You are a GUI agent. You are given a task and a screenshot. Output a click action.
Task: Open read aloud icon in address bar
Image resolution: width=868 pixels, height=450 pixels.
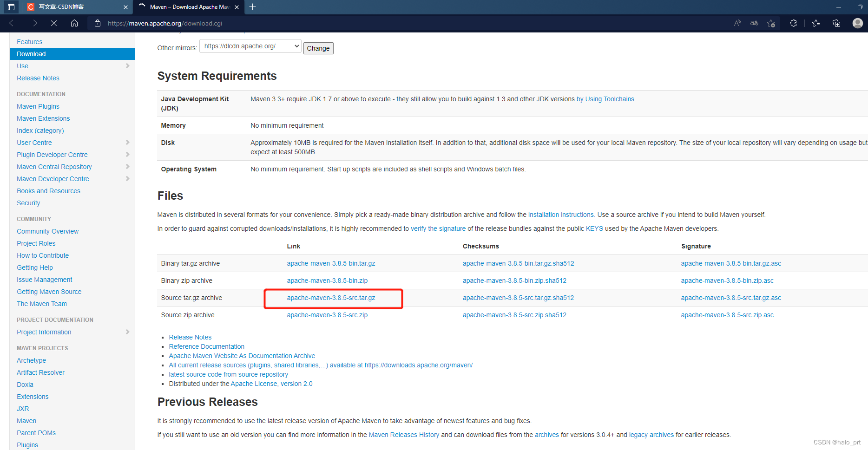coord(737,23)
